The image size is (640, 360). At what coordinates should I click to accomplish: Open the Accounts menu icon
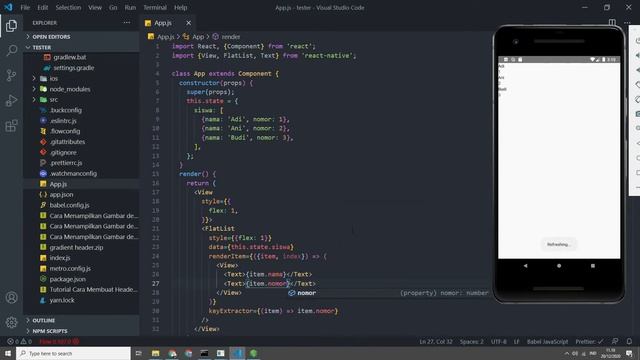pos(11,298)
